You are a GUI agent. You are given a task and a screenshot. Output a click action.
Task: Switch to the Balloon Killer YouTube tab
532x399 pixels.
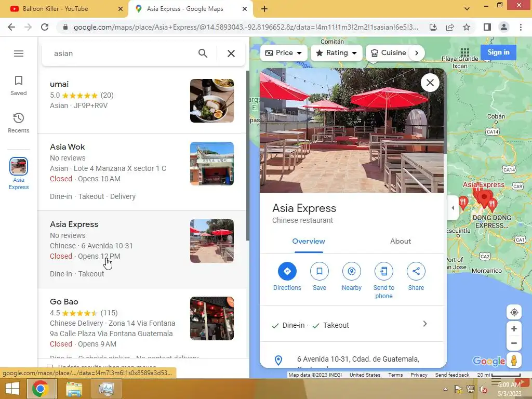coord(64,9)
